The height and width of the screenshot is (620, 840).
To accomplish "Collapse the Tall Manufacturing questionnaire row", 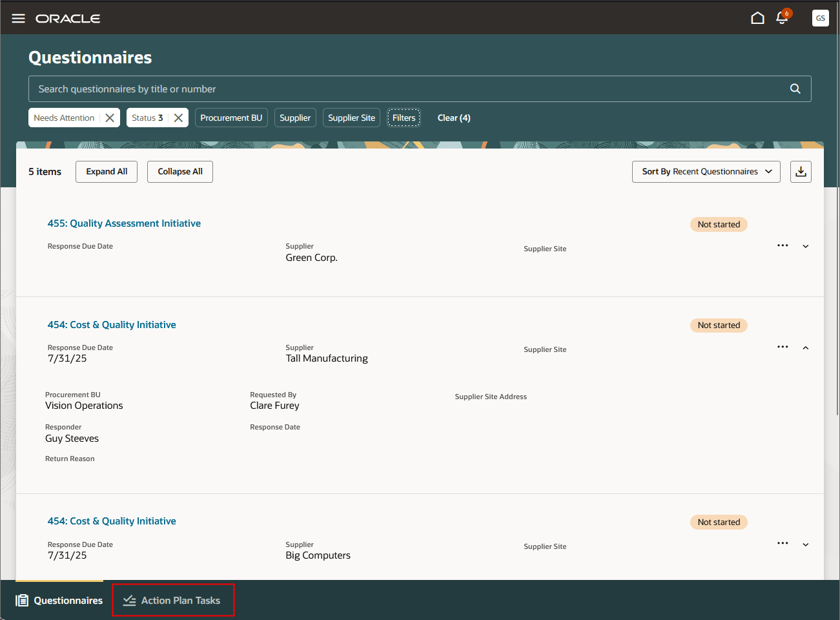I will coord(806,347).
